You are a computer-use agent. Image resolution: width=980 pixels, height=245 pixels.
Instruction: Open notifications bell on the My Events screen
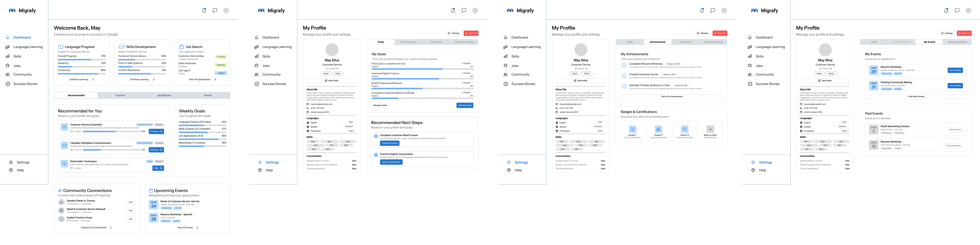(946, 11)
